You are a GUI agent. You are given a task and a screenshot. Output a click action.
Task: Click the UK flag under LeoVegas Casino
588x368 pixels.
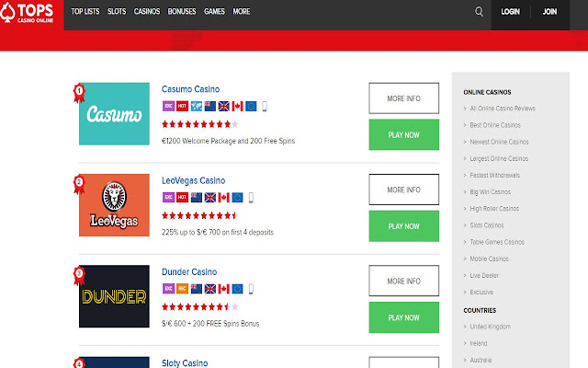click(x=210, y=198)
